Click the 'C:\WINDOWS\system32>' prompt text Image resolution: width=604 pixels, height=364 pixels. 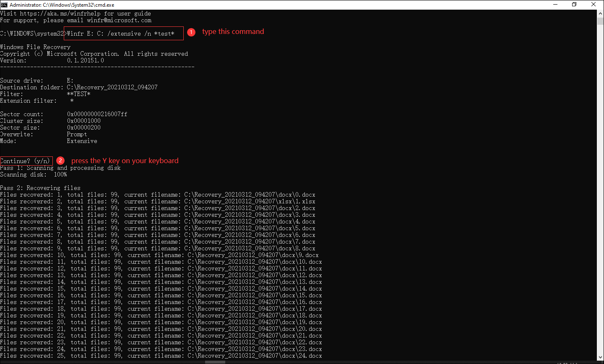[x=33, y=34]
